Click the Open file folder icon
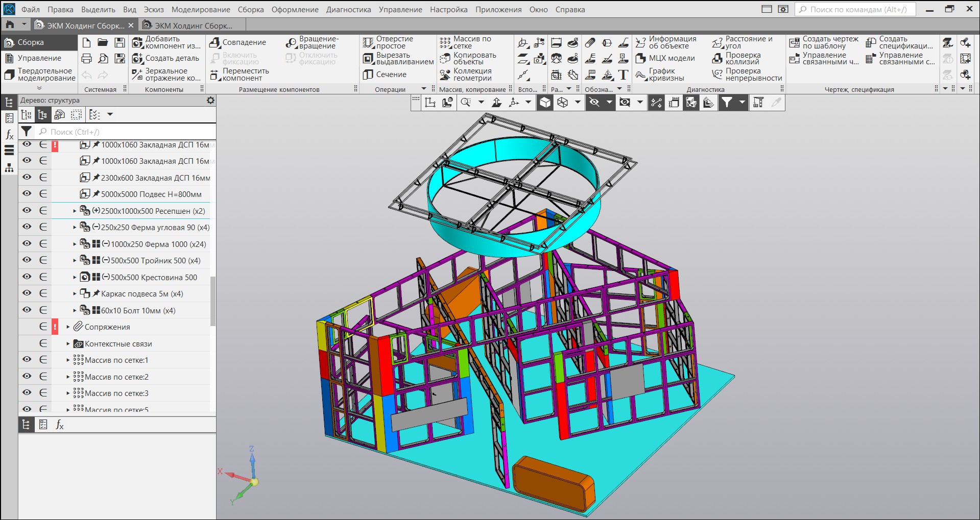The image size is (980, 520). click(103, 42)
